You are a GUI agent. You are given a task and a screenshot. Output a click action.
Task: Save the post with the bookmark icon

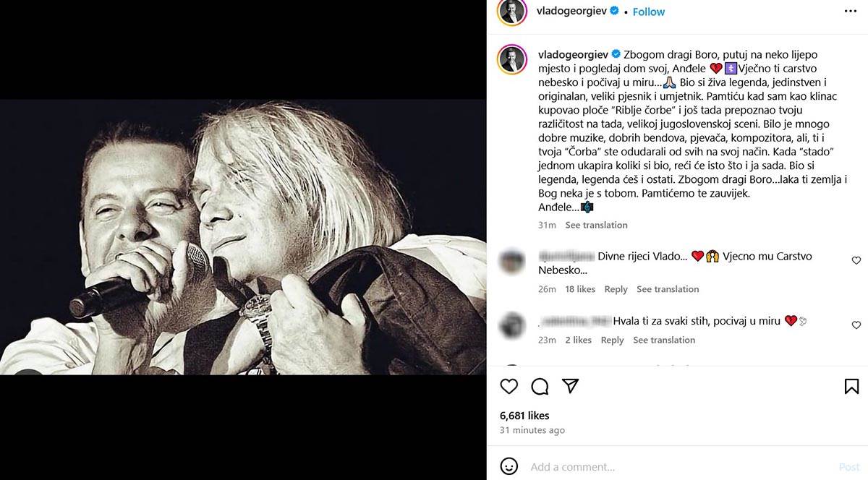coord(851,386)
